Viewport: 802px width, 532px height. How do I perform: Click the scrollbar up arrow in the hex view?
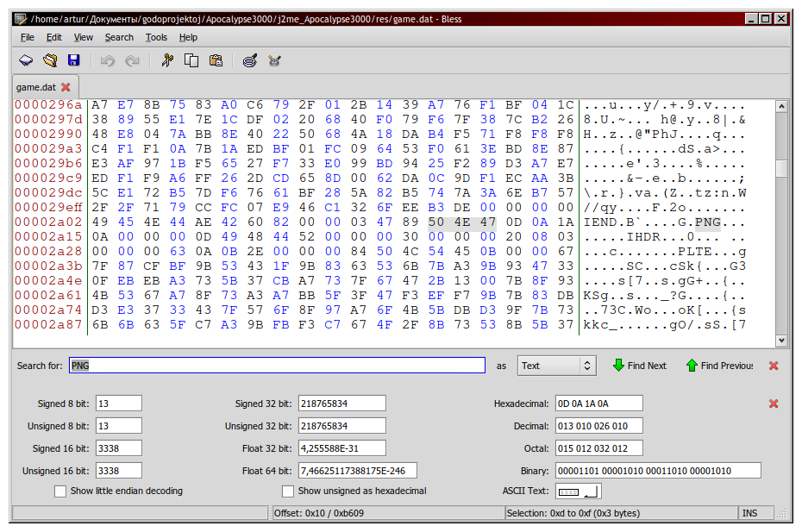click(x=781, y=106)
